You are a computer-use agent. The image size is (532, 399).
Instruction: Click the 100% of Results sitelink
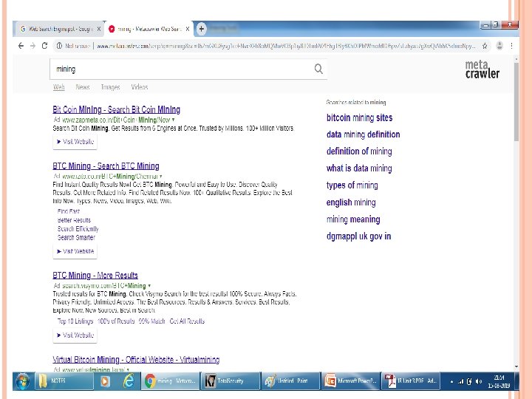pyautogui.click(x=116, y=321)
